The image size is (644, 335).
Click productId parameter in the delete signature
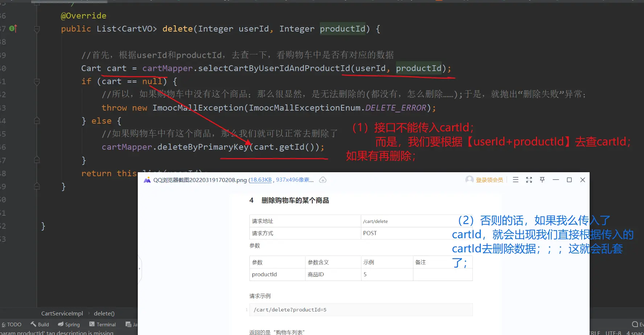[343, 29]
